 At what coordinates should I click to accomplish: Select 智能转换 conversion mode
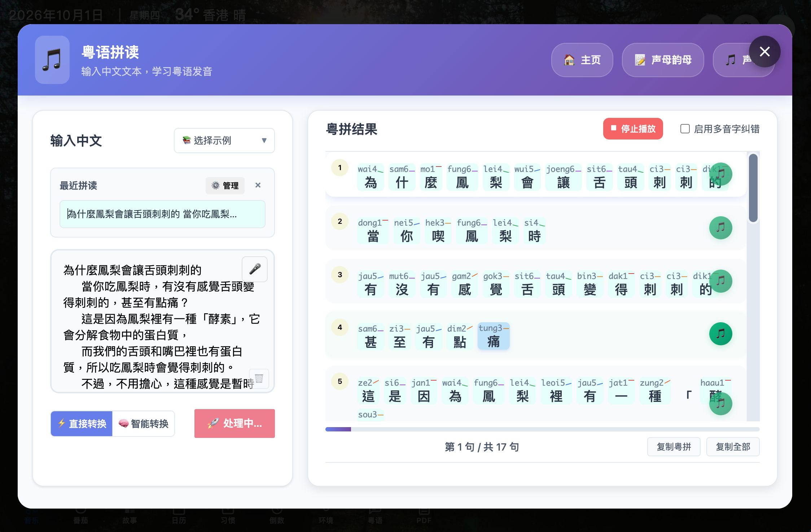144,424
